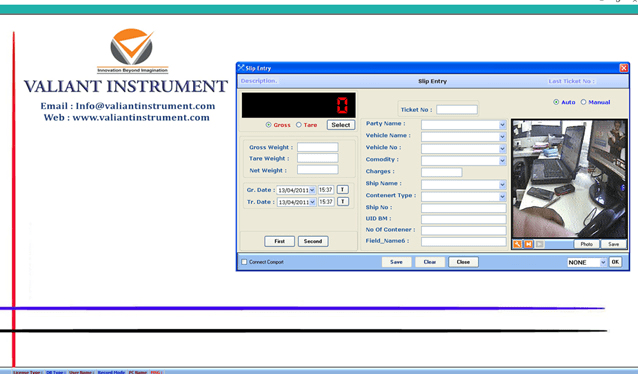Open the NONE combo box
Screen dimensions: 638x374
click(x=587, y=262)
